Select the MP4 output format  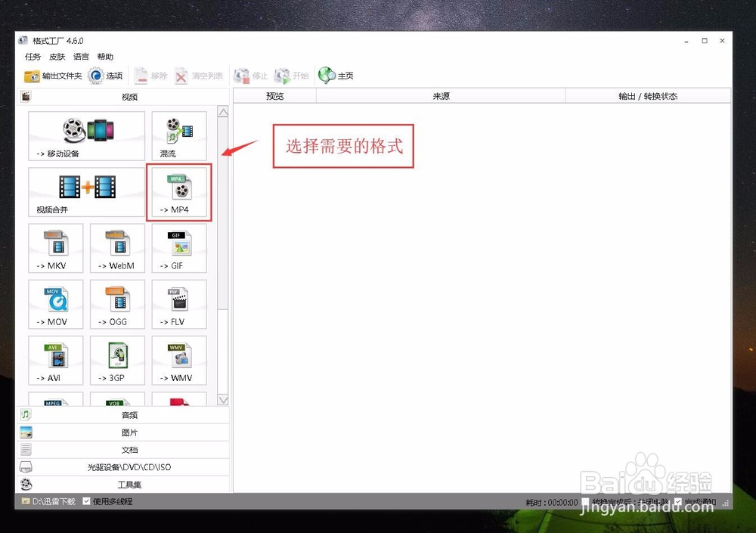tap(178, 192)
